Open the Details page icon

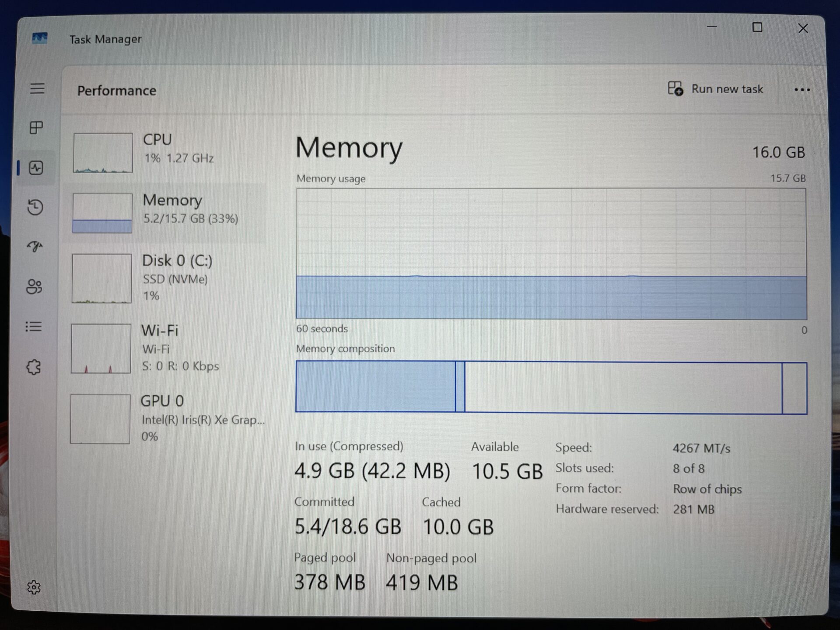tap(34, 326)
